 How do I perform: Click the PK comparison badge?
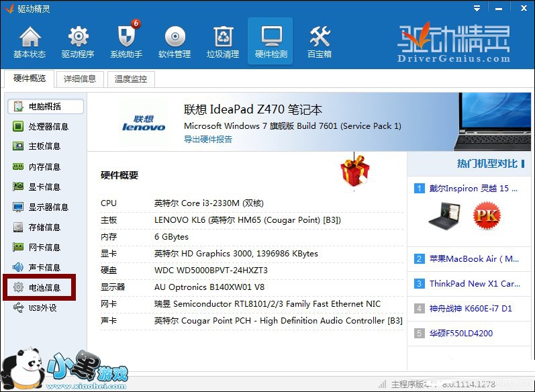pos(487,216)
